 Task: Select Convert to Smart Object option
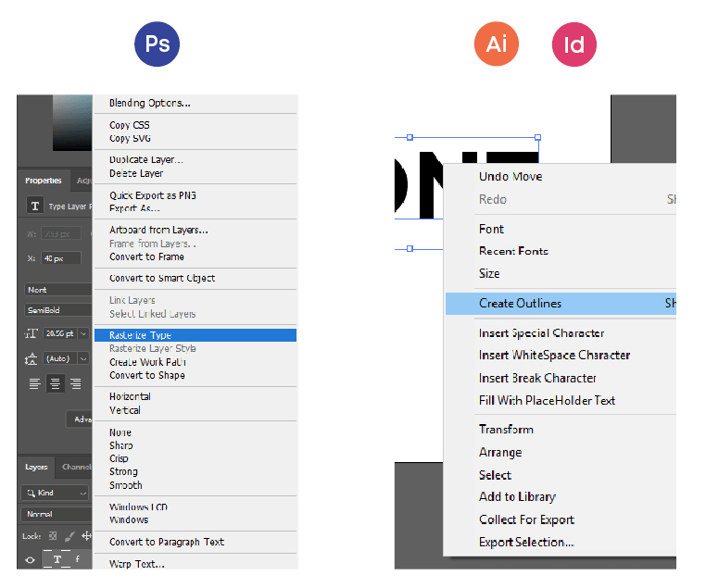pyautogui.click(x=162, y=279)
